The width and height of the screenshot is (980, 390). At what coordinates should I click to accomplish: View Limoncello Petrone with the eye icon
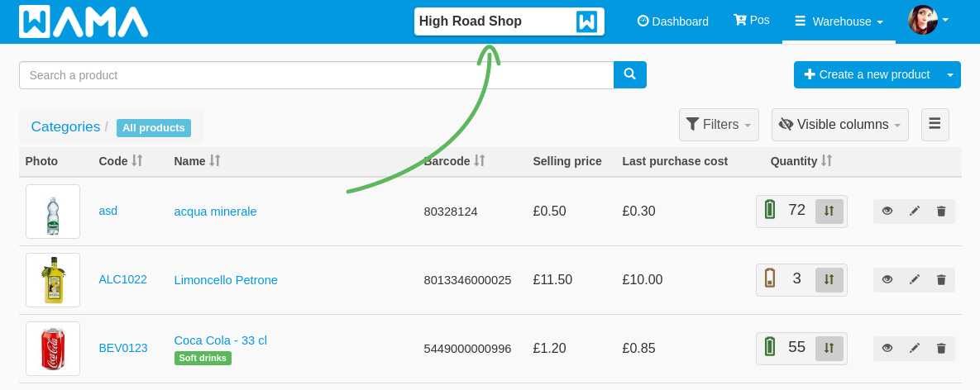tap(887, 280)
